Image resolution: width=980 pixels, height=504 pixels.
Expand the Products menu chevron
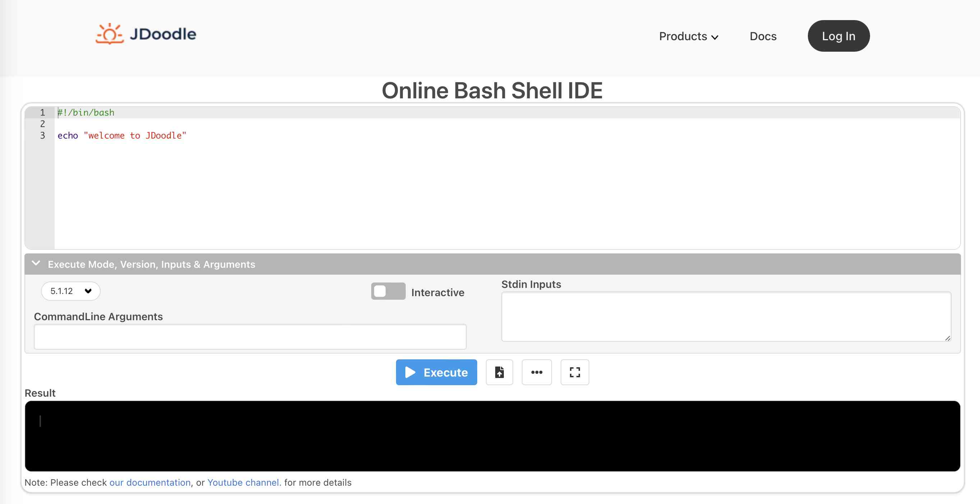pyautogui.click(x=715, y=37)
